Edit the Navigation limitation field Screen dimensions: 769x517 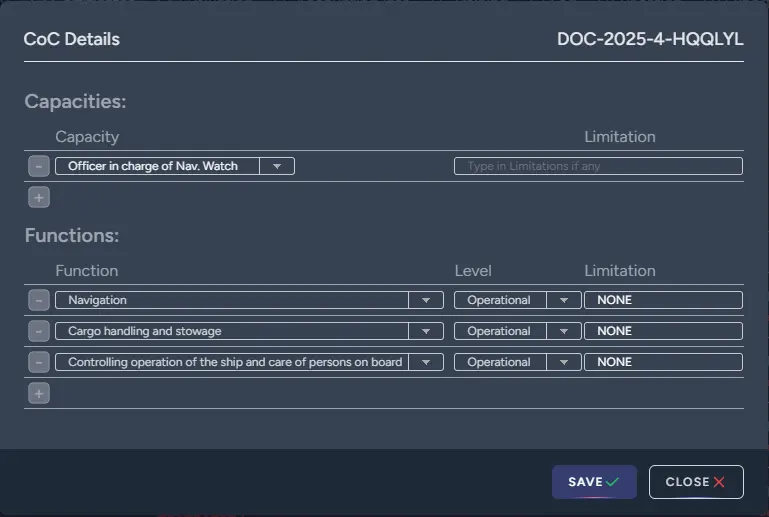click(x=663, y=300)
